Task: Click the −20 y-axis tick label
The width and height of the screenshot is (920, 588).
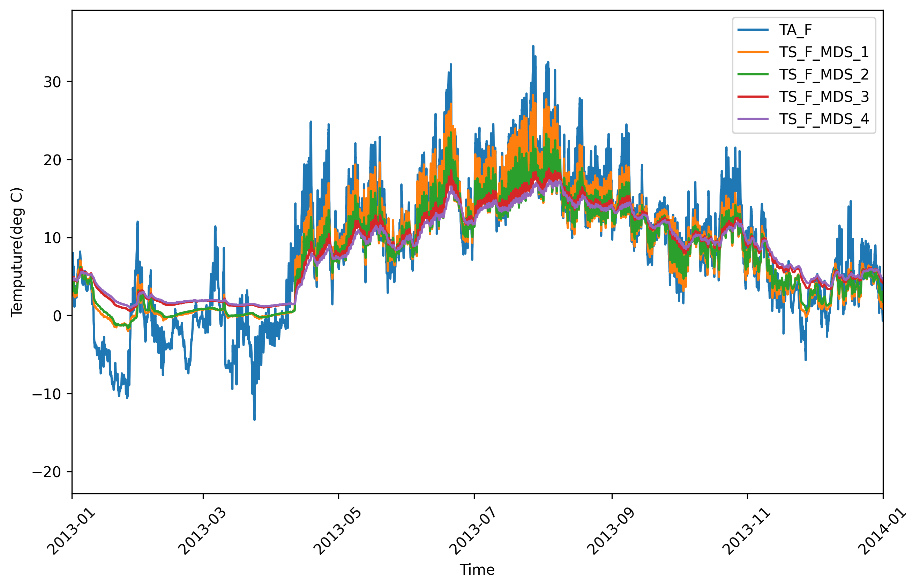Action: pyautogui.click(x=47, y=472)
